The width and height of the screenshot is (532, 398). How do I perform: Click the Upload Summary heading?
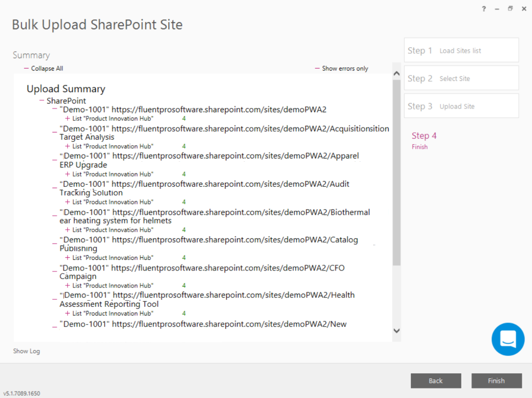pyautogui.click(x=66, y=89)
